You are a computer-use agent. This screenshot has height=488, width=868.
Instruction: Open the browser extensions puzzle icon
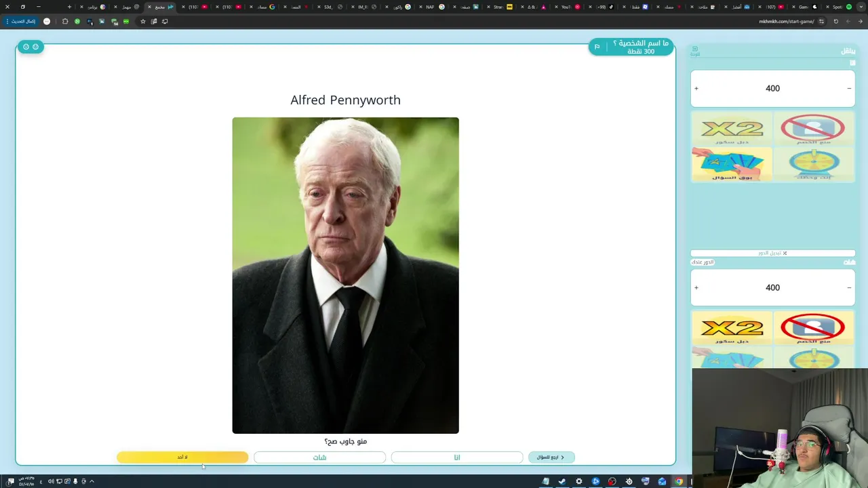point(65,21)
